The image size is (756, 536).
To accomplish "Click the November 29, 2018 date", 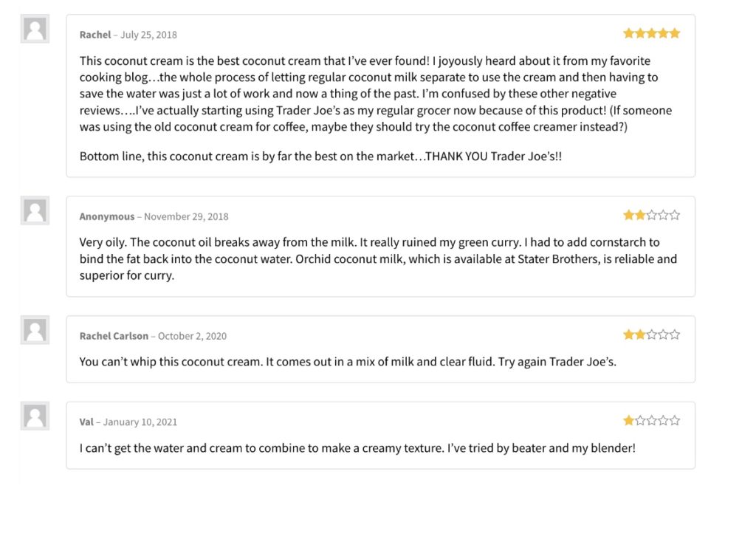I will (x=186, y=216).
